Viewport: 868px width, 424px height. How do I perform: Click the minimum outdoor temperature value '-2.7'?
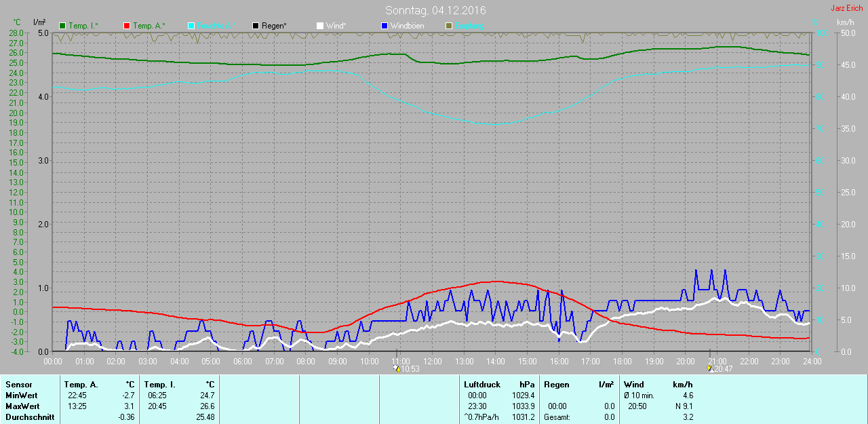[129, 395]
